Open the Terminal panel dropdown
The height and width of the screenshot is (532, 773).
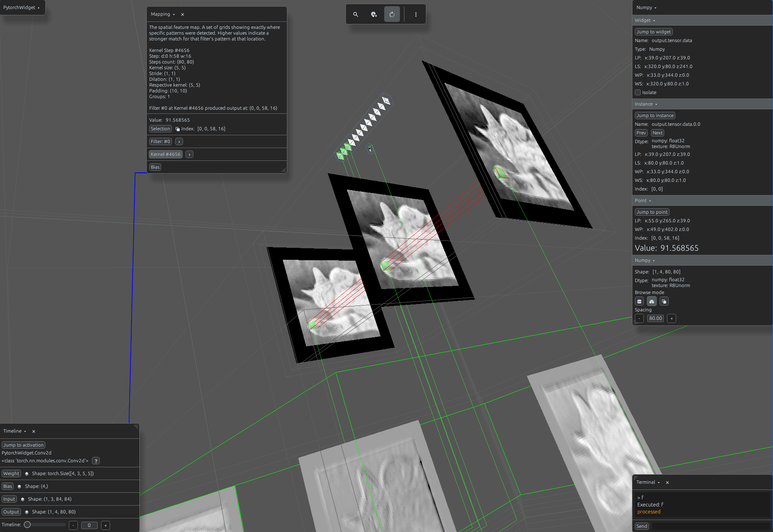click(x=648, y=483)
